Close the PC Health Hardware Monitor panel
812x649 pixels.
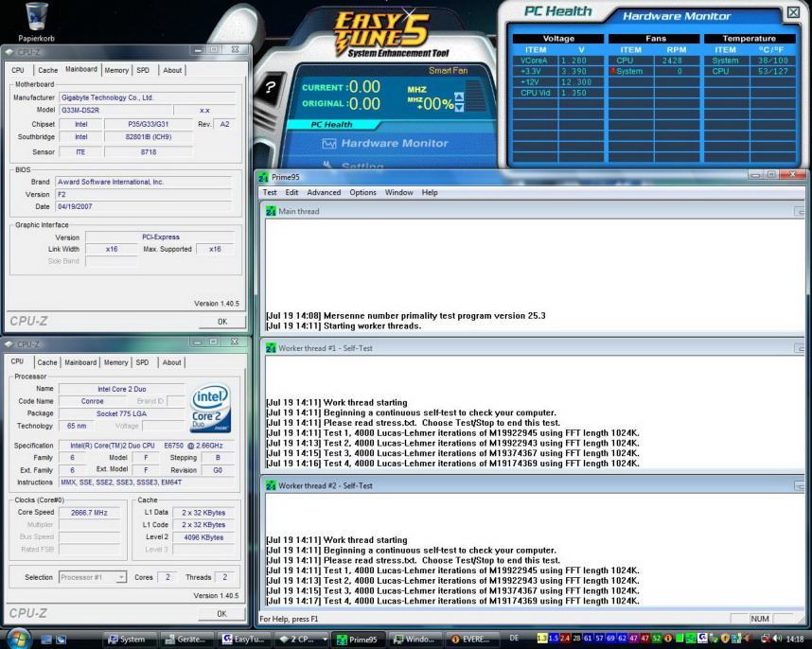tap(793, 12)
